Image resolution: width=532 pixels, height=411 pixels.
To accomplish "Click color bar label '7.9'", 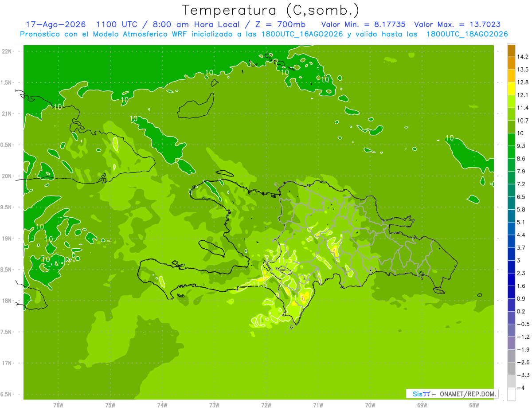I will pos(521,171).
